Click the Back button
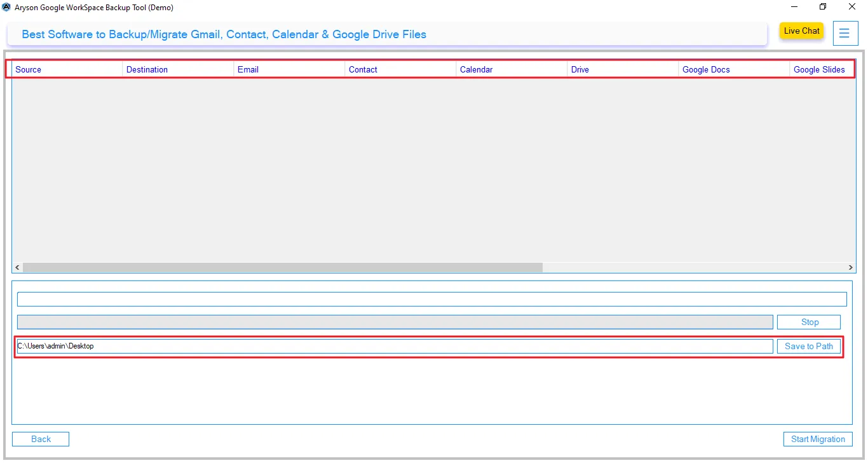Viewport: 868px width, 463px height. 40,439
